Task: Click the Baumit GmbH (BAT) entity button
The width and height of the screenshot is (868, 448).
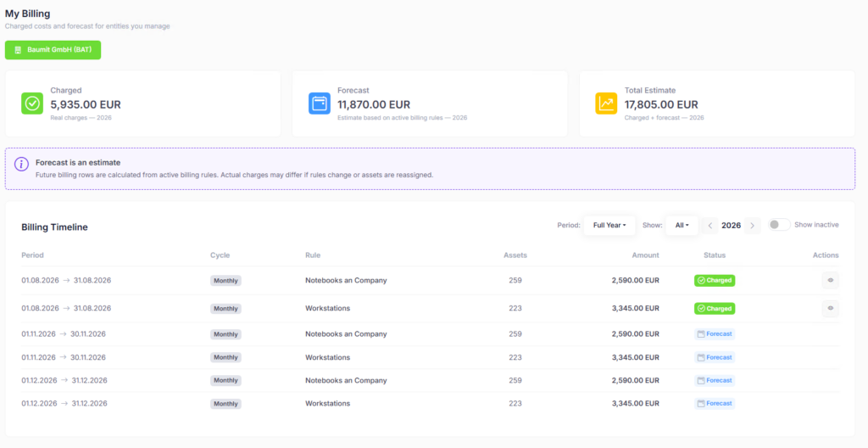Action: point(53,50)
